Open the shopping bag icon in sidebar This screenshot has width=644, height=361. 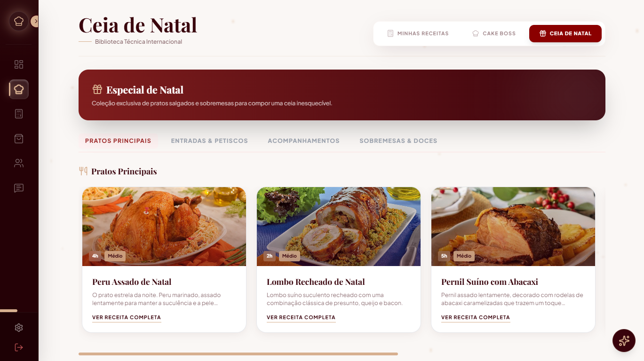19,139
